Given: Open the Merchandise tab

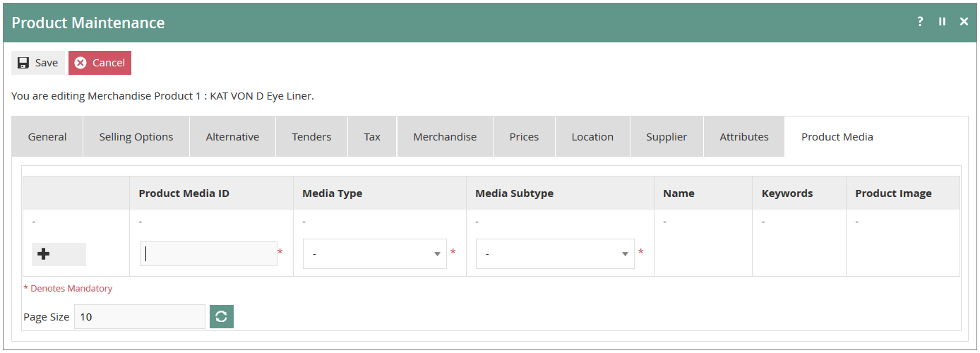Looking at the screenshot, I should (445, 137).
